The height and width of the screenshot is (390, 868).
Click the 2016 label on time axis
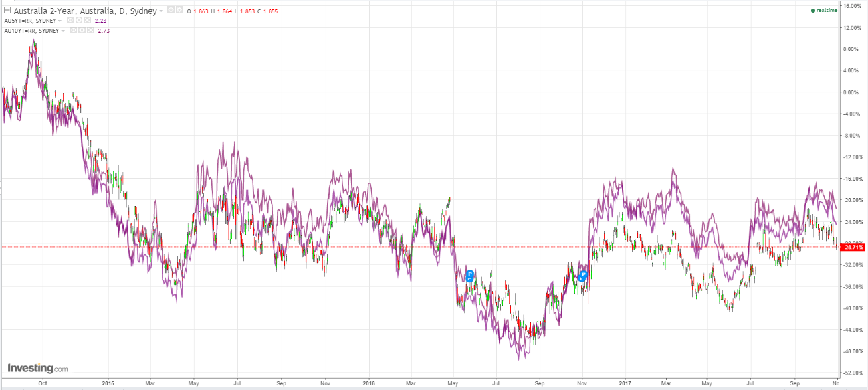click(x=370, y=383)
